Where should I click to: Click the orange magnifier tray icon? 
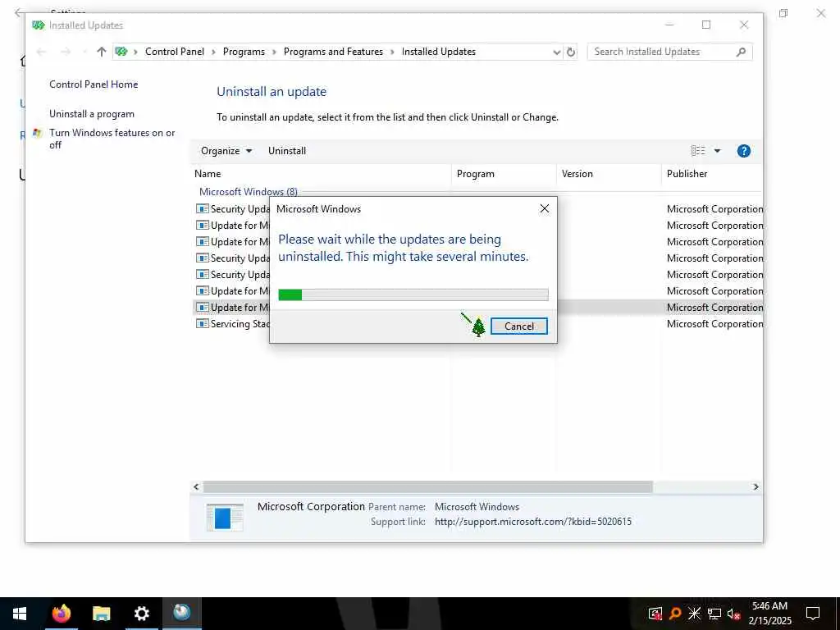click(x=675, y=614)
